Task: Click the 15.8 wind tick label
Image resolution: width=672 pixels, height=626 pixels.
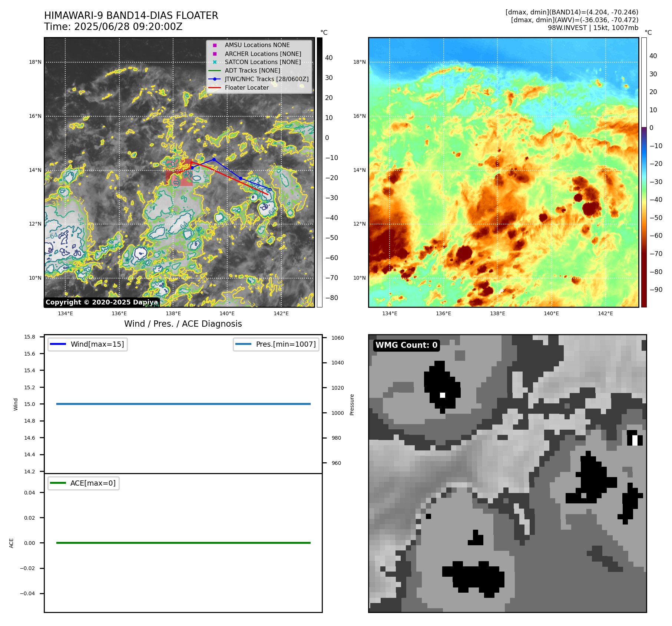Action: [30, 337]
